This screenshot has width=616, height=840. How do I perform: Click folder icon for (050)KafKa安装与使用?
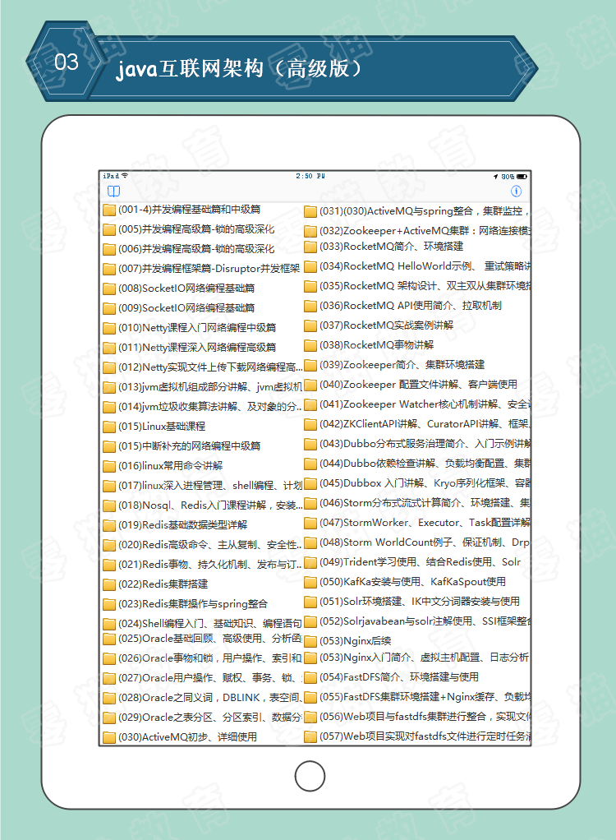click(x=310, y=582)
